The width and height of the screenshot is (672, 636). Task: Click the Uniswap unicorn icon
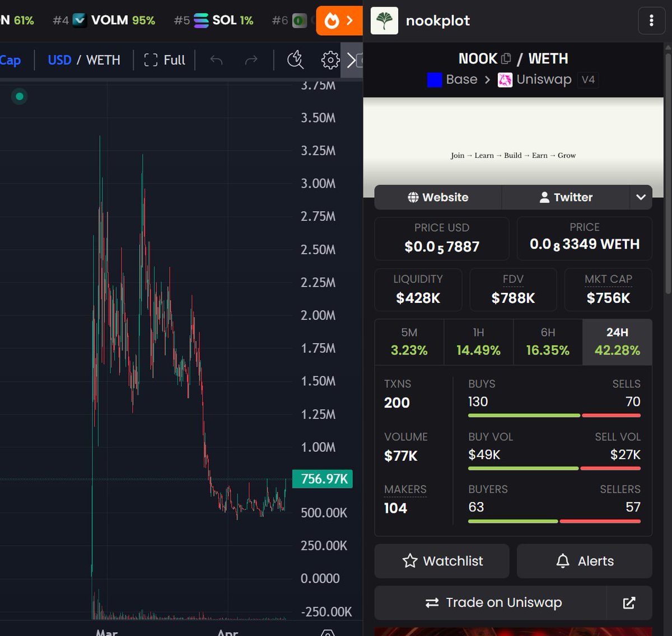point(505,80)
